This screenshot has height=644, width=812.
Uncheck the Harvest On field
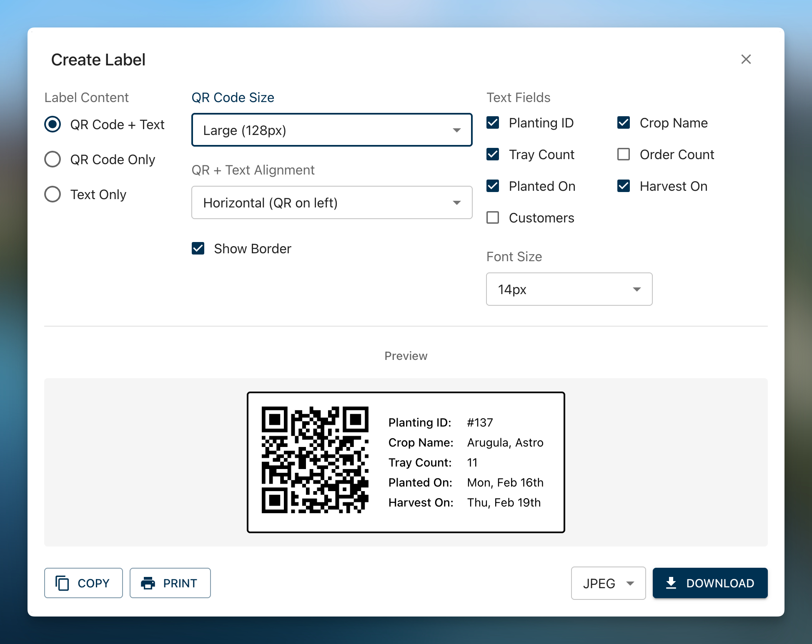tap(624, 186)
